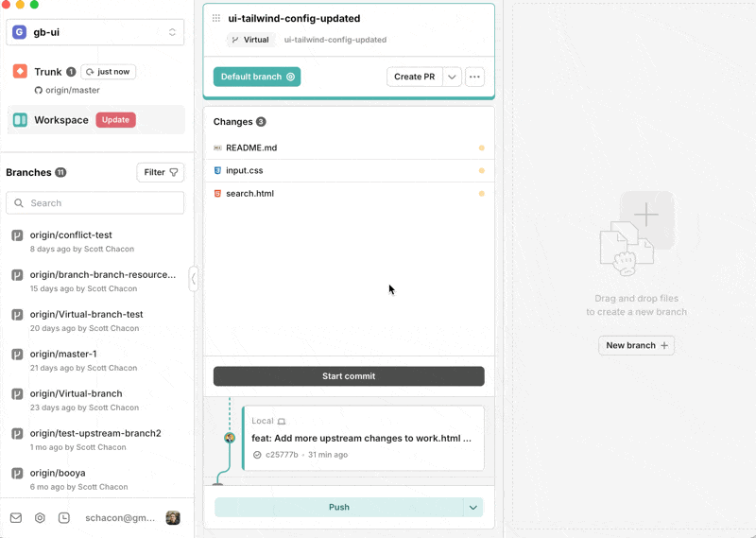Click the red Update button

(x=115, y=120)
